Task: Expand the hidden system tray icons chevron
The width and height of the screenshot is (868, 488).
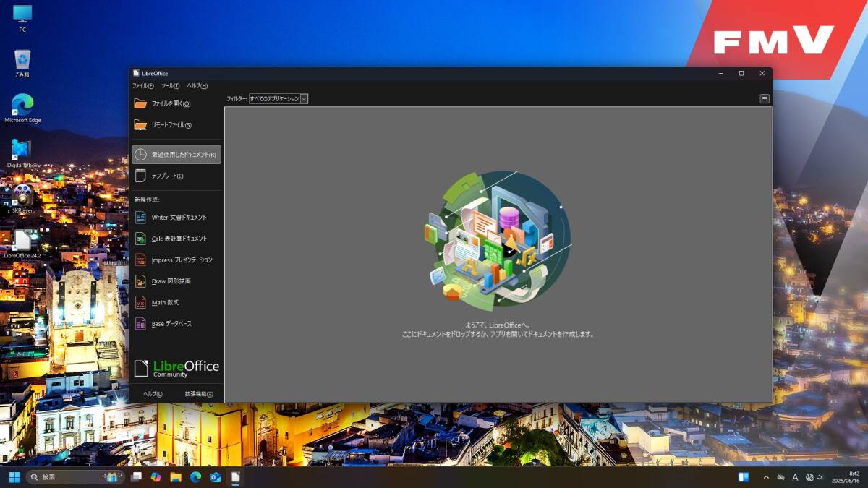Action: coord(766,477)
